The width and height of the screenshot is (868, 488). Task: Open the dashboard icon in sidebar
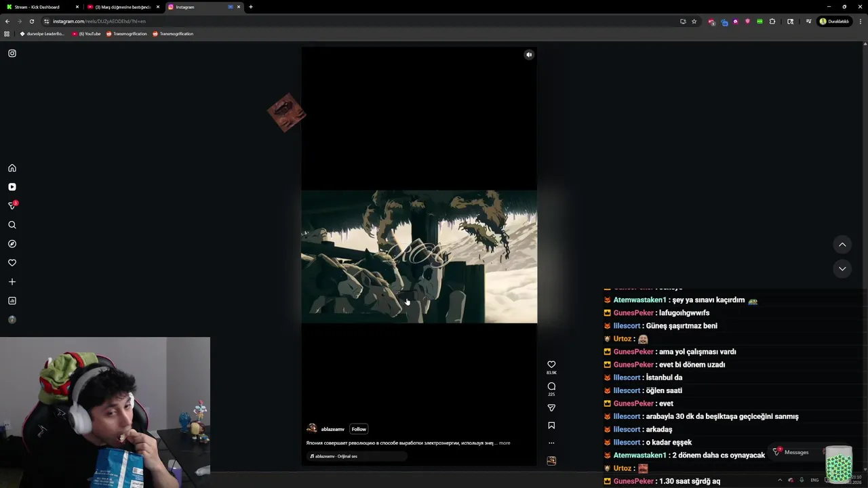pos(12,301)
